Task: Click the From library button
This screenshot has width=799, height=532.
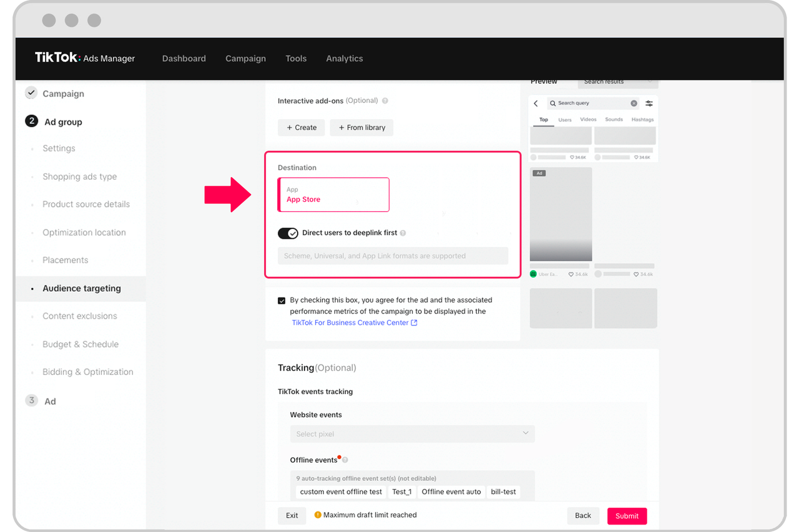Action: tap(362, 127)
